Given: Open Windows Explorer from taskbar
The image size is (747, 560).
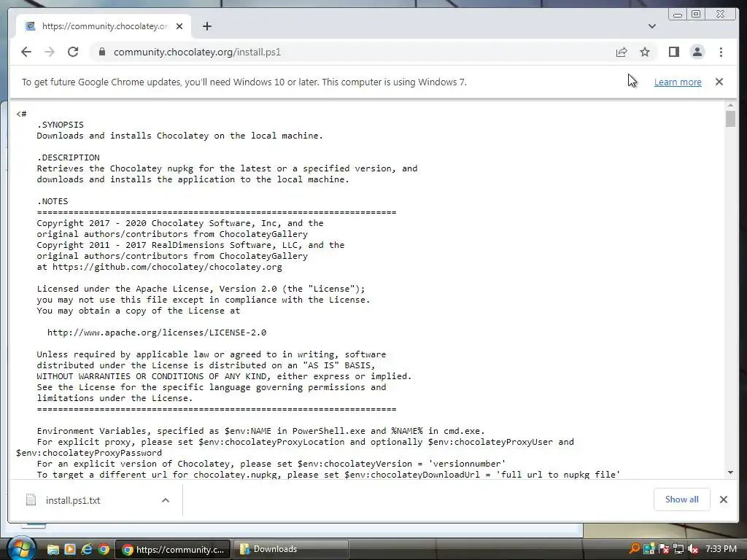Looking at the screenshot, I should [x=53, y=550].
